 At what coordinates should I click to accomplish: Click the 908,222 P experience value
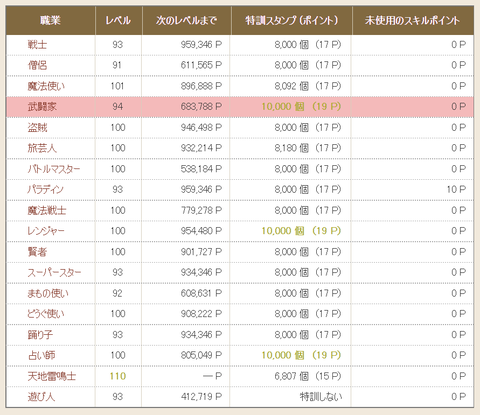point(201,314)
